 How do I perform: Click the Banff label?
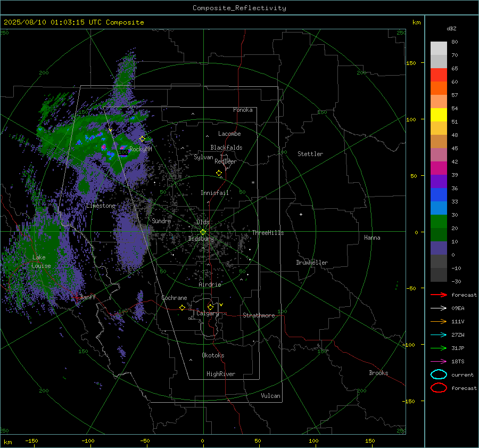point(88,297)
